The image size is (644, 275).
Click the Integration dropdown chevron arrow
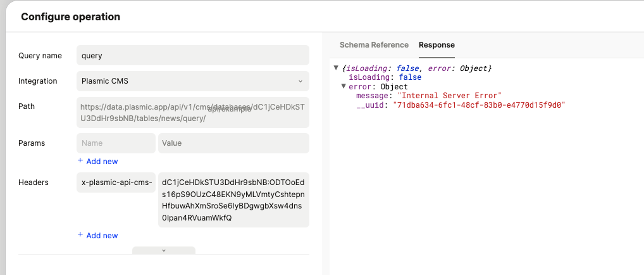(x=300, y=81)
